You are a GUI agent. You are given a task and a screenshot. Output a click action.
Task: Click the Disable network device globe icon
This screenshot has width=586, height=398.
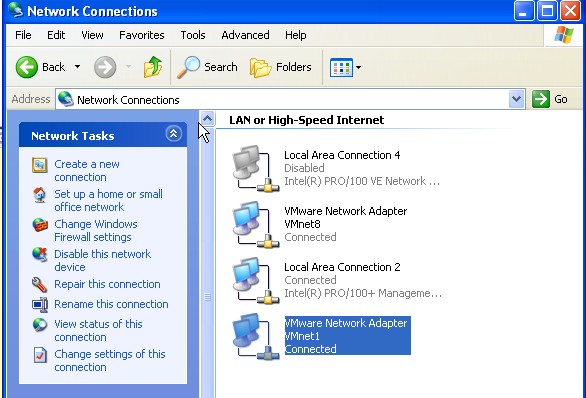pyautogui.click(x=40, y=254)
